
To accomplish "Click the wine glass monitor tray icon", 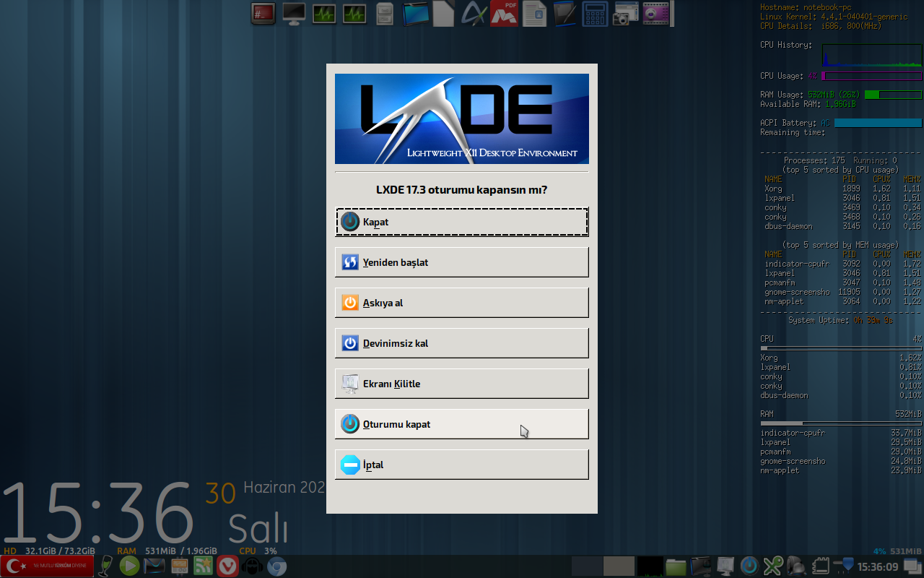I will click(700, 566).
